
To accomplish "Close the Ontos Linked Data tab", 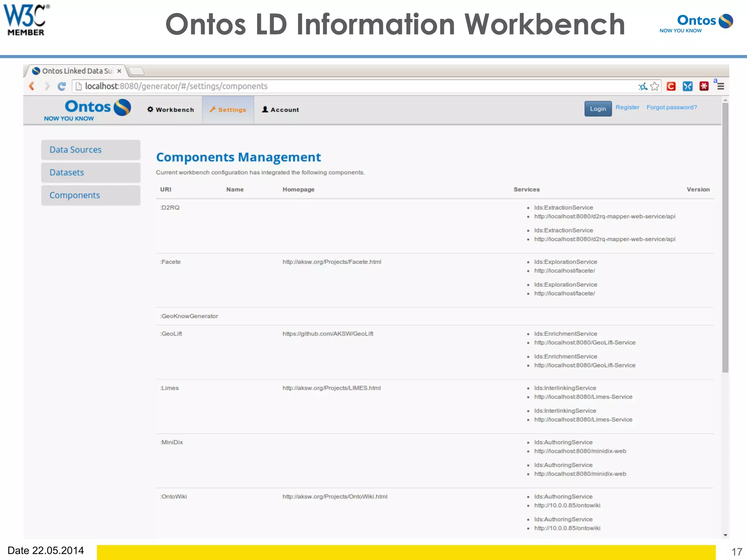I will click(119, 71).
